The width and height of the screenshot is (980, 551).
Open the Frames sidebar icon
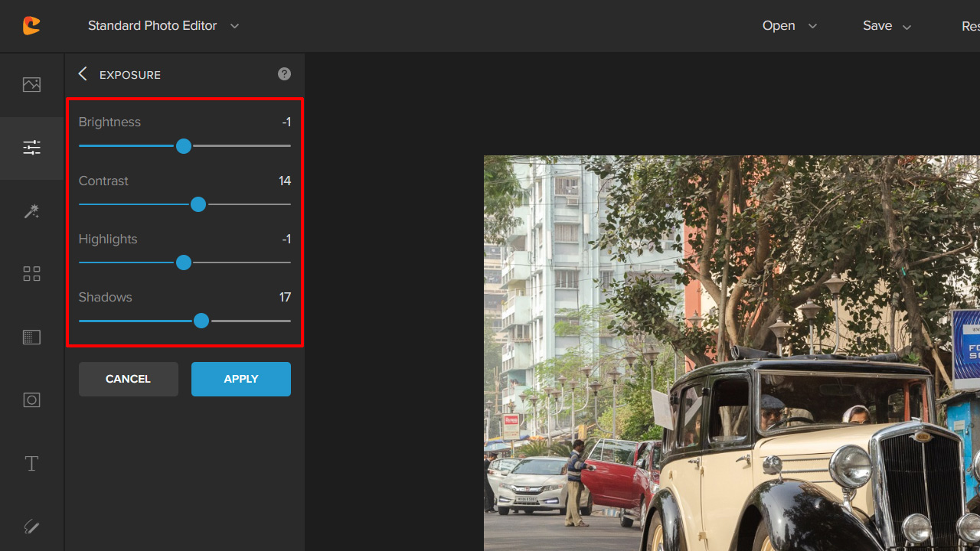[31, 400]
